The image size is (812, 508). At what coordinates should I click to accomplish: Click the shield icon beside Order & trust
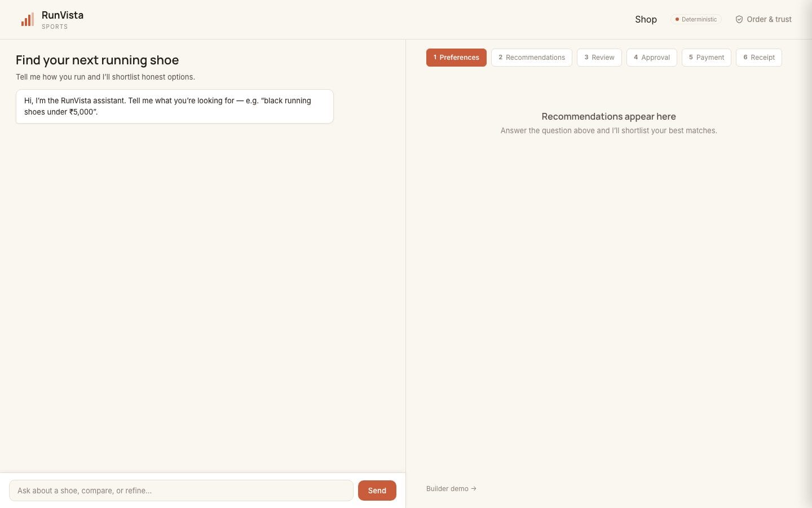[739, 19]
